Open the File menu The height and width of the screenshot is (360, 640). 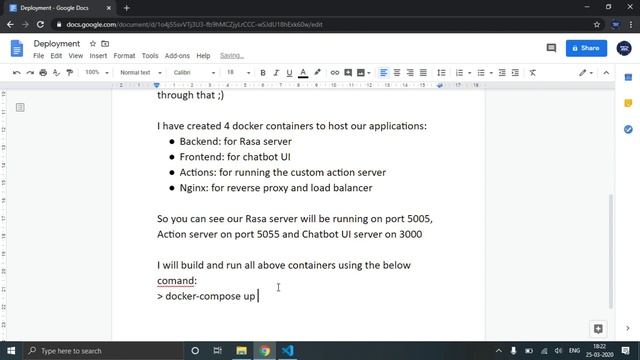(38, 56)
